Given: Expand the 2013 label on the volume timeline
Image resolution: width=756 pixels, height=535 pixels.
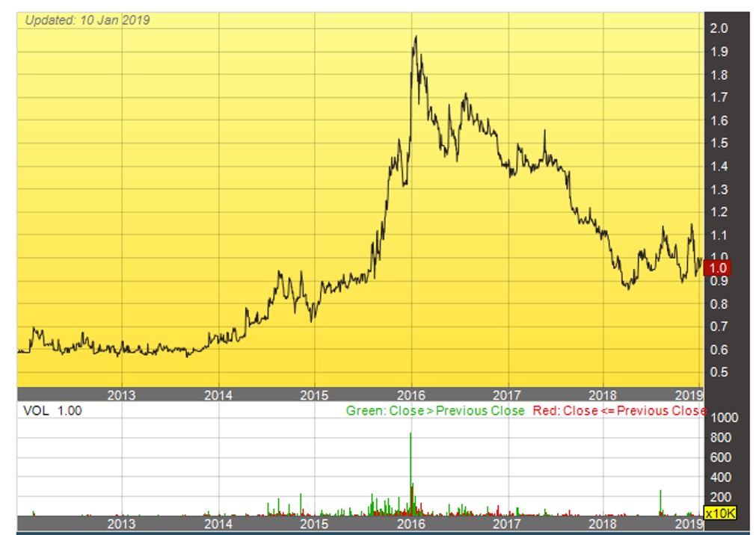Looking at the screenshot, I should (122, 524).
